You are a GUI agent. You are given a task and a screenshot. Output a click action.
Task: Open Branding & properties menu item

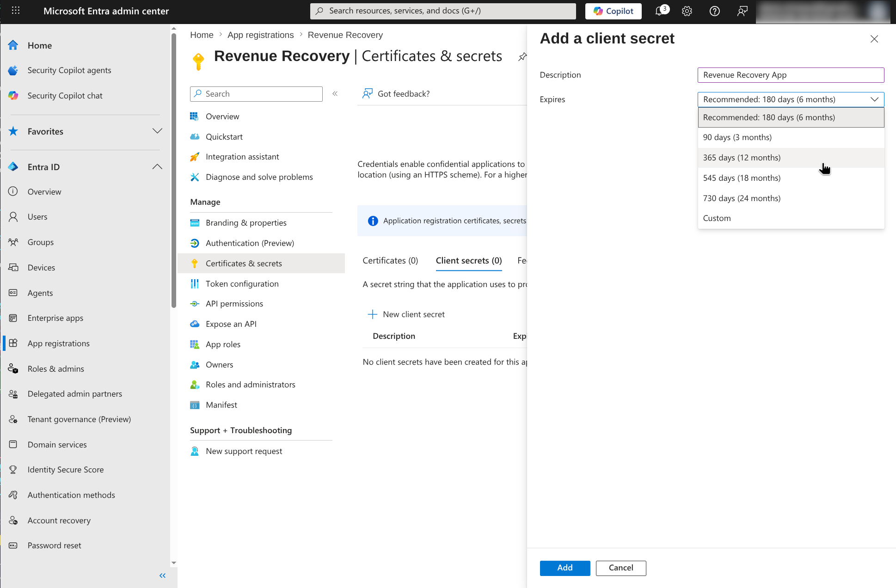coord(261,223)
